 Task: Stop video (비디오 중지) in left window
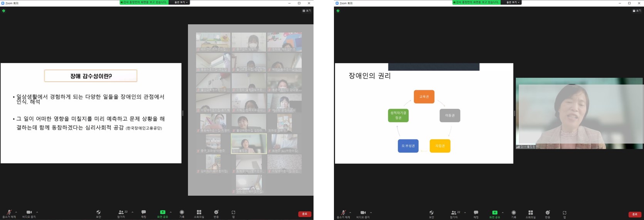(29, 213)
